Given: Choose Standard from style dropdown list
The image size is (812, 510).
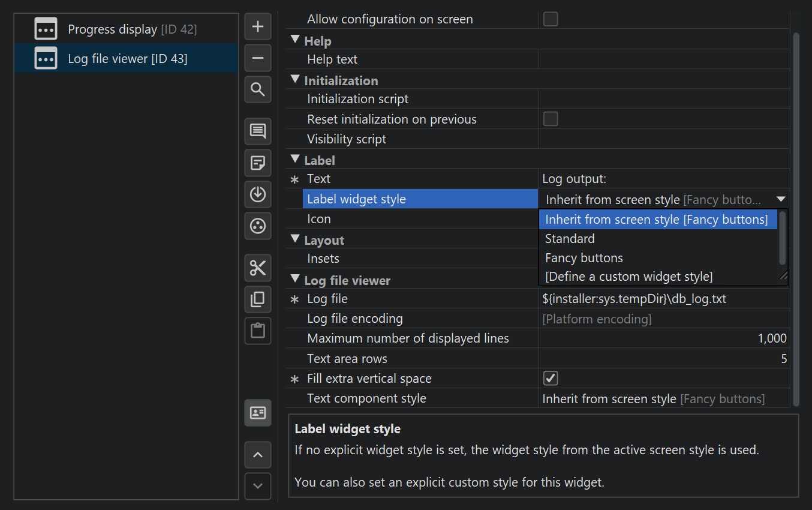Looking at the screenshot, I should point(570,239).
